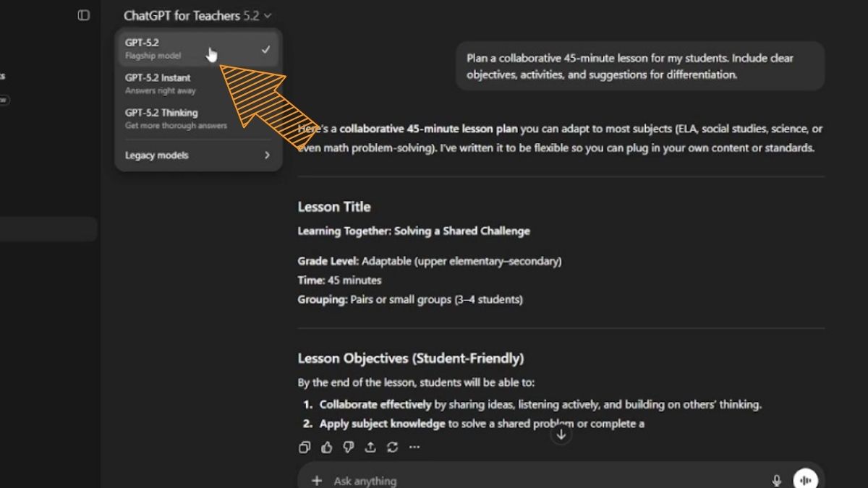Image resolution: width=868 pixels, height=488 pixels.
Task: Regenerate the response with the refresh icon
Action: pyautogui.click(x=392, y=448)
